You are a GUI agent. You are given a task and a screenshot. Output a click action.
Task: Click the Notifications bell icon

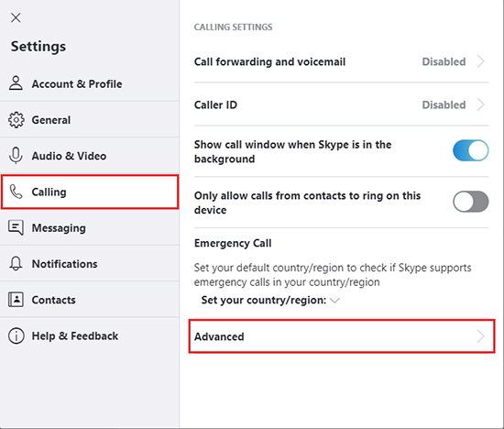16,264
